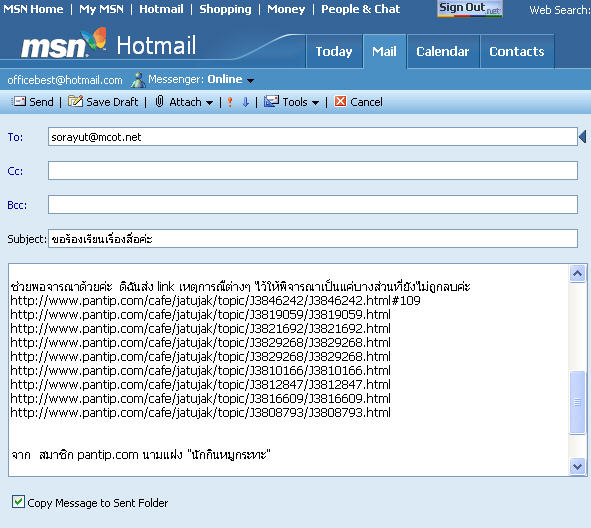This screenshot has width=591, height=528.
Task: Open People & Chat link
Action: 360,9
